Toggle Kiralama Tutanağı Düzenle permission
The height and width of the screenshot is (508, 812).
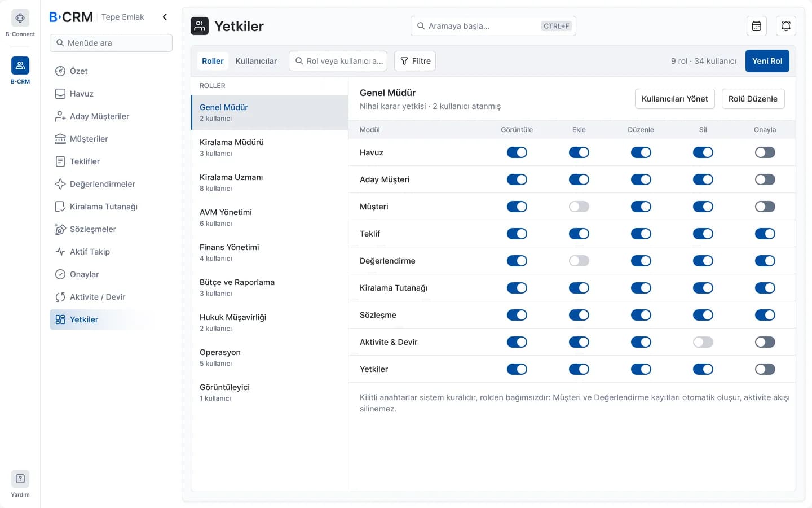pyautogui.click(x=641, y=288)
